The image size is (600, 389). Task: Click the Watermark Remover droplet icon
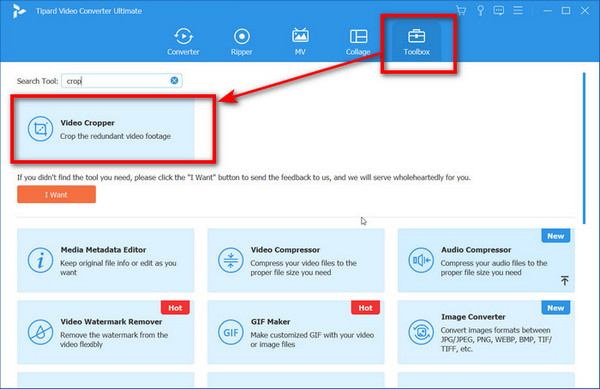(x=40, y=332)
